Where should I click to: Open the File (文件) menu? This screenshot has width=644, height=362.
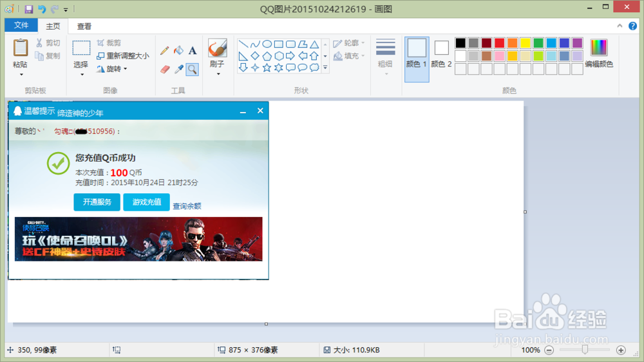coord(21,26)
